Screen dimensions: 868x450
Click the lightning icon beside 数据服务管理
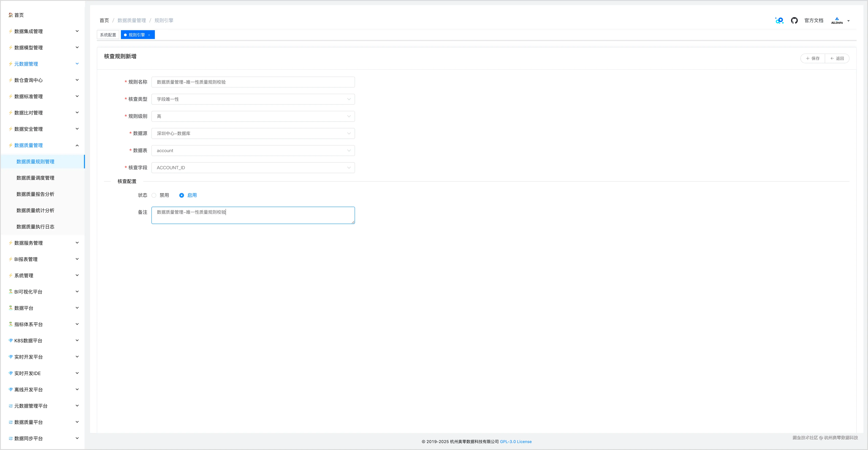coord(11,243)
